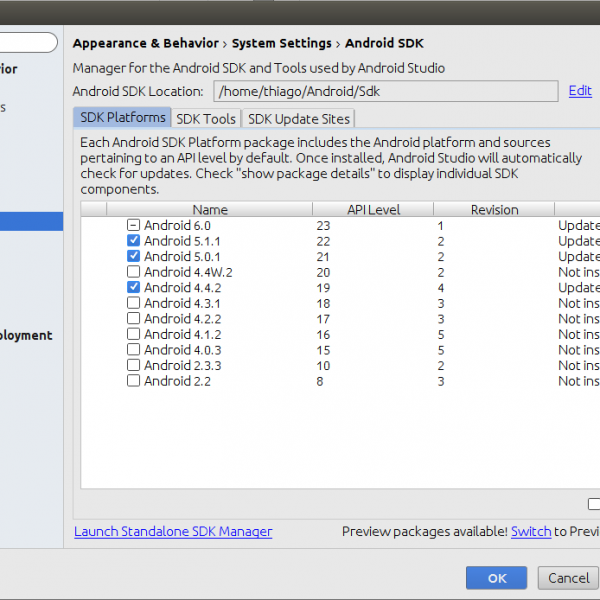Sort by Revision column header
Image resolution: width=600 pixels, height=600 pixels.
pos(494,210)
